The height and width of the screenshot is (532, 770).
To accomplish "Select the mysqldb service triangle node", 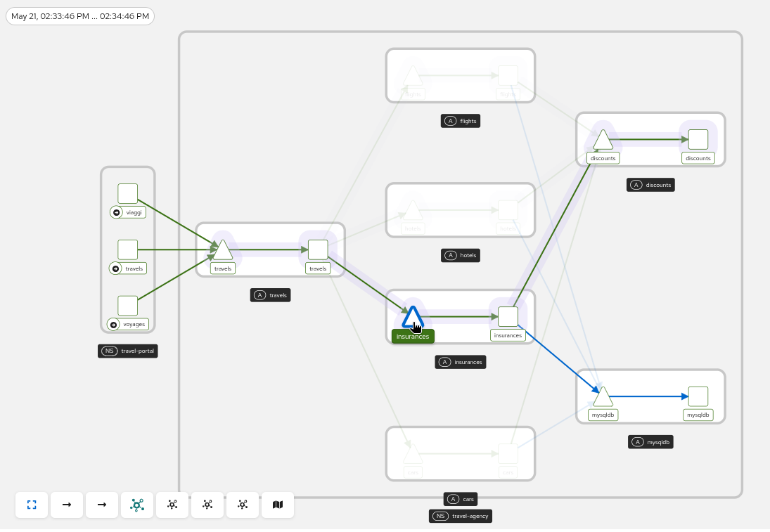I will (603, 397).
